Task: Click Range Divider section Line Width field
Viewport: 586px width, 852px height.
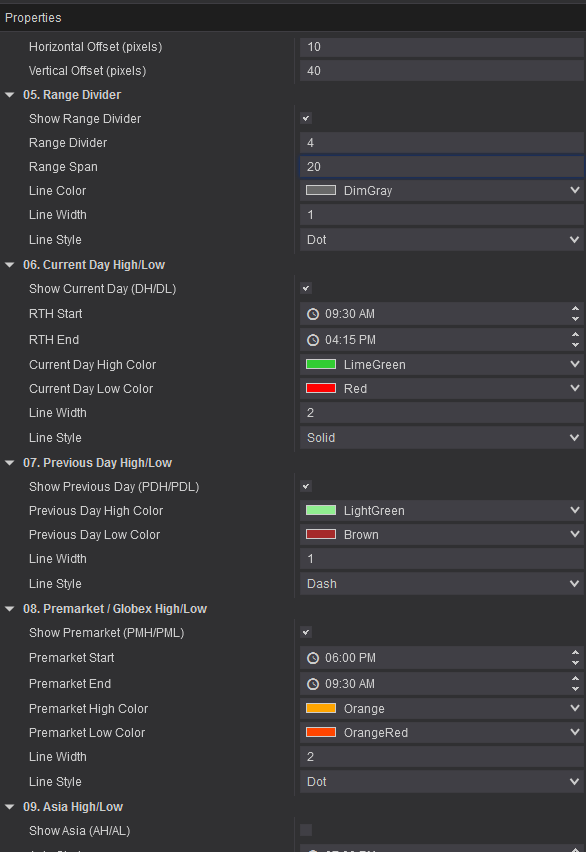Action: click(442, 215)
